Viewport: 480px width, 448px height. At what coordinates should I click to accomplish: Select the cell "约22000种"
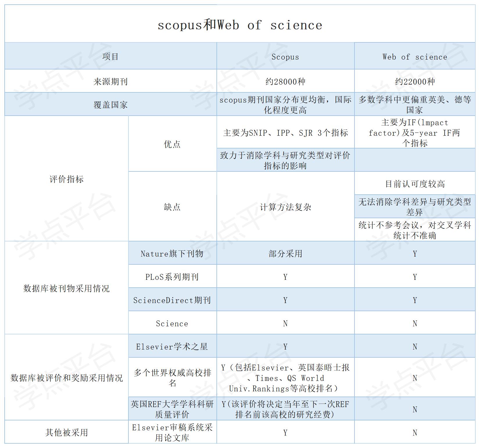click(415, 81)
